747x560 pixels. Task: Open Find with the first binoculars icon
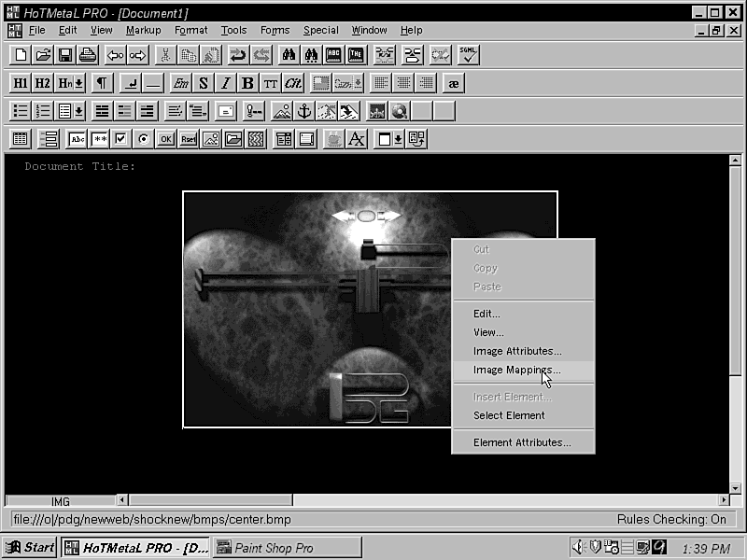289,55
